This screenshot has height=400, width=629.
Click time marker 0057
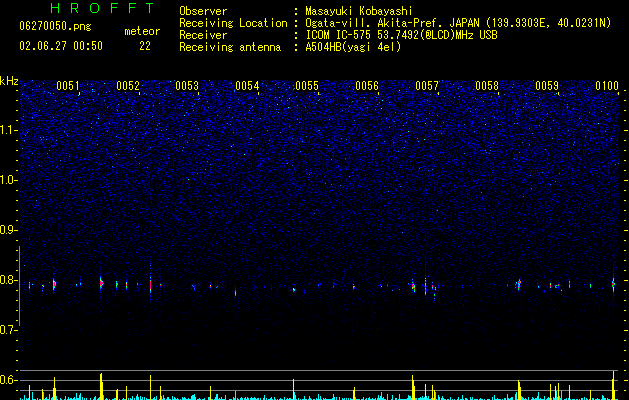pos(427,86)
